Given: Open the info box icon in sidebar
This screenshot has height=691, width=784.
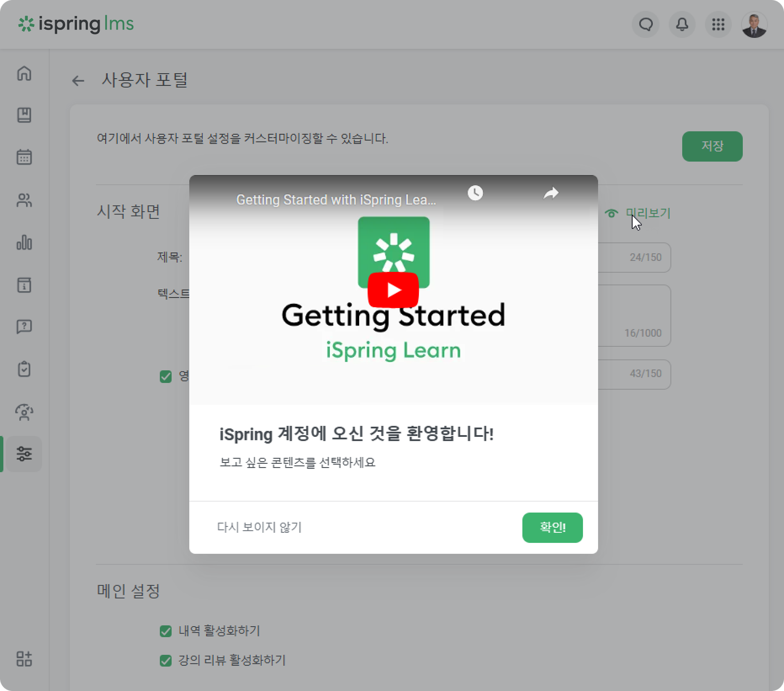Looking at the screenshot, I should pyautogui.click(x=24, y=285).
